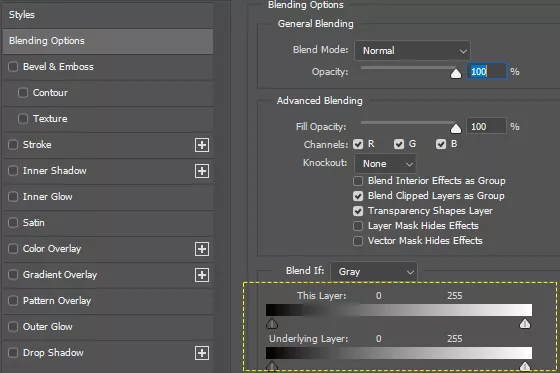Uncheck the G channel checkbox

click(399, 144)
